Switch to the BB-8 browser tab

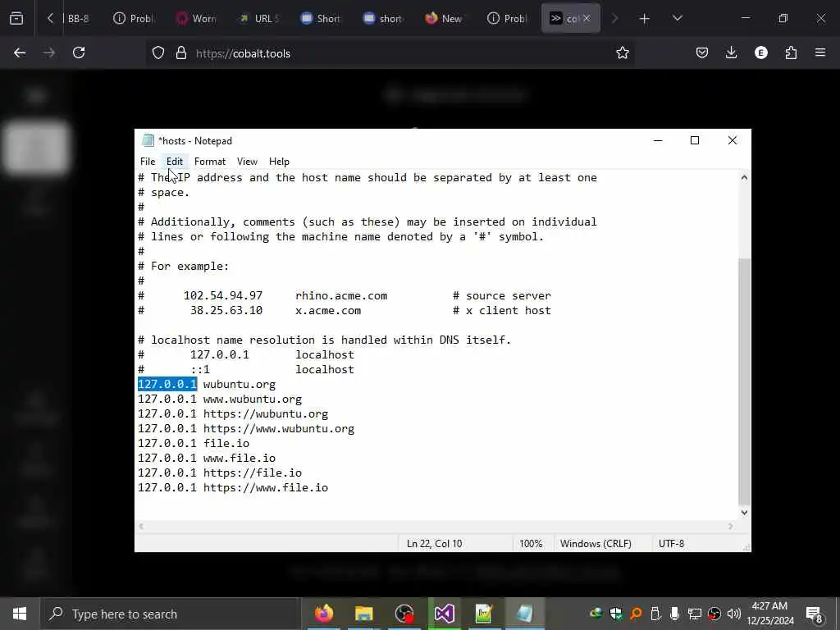tap(76, 18)
